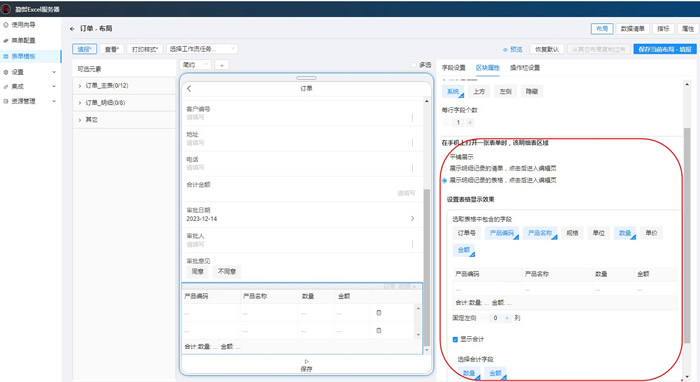This screenshot has height=382, width=700.
Task: Click the 集成 link icon in sidebar
Action: click(6, 87)
